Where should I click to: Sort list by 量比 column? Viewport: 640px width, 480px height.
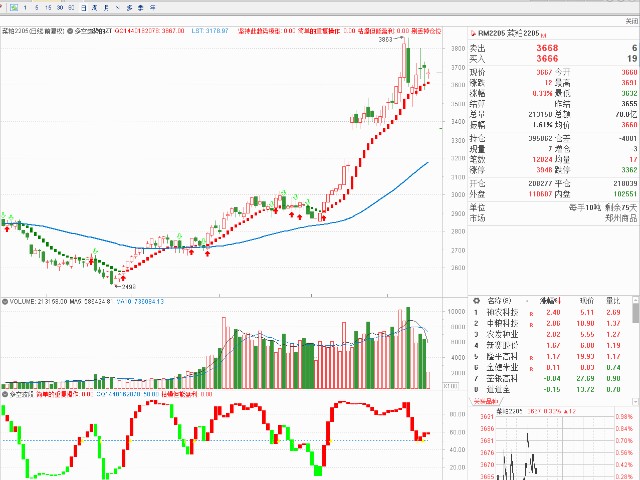tap(613, 301)
